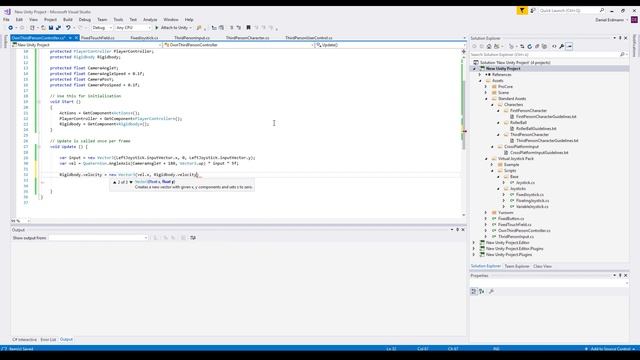
Task: Pin the Solution Explorer panel
Action: click(620, 38)
